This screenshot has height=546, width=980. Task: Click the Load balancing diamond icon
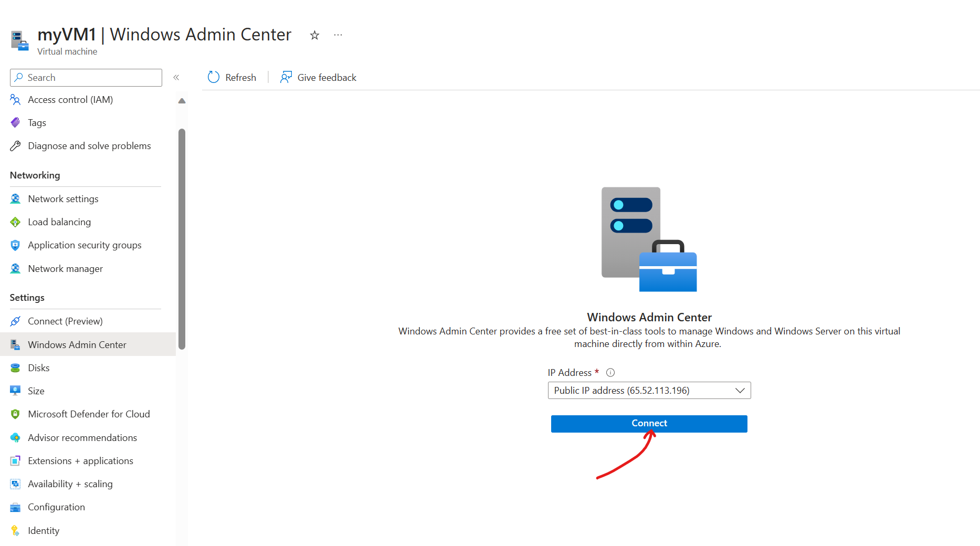pos(15,222)
